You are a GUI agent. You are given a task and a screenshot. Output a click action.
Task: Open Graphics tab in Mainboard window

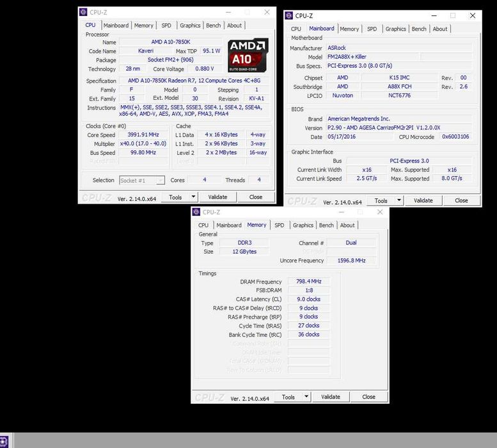[395, 29]
